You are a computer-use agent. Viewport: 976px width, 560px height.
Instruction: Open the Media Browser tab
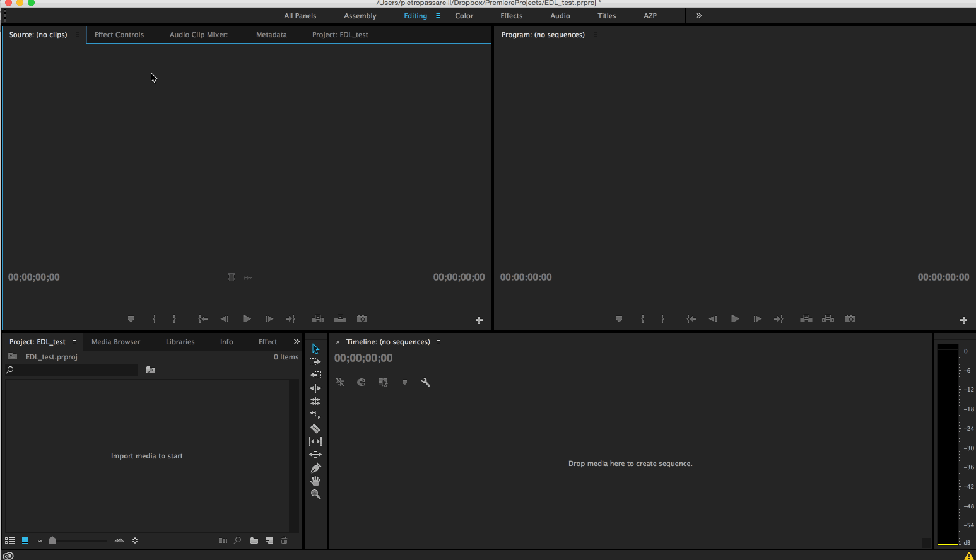(x=116, y=342)
